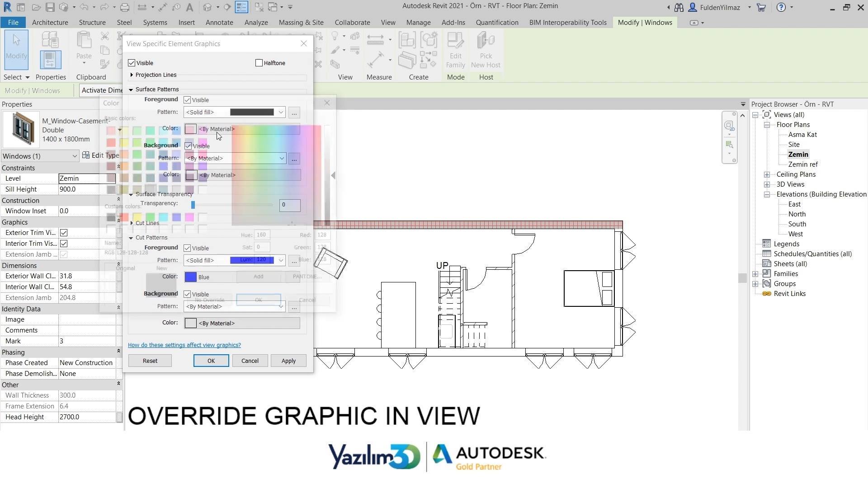Click the Surface Transparency slider handle

193,205
